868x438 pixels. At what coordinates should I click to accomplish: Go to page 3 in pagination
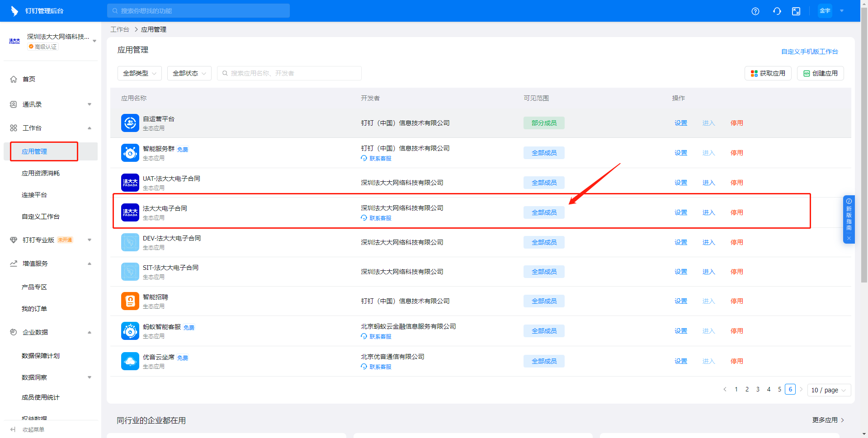[x=758, y=389]
